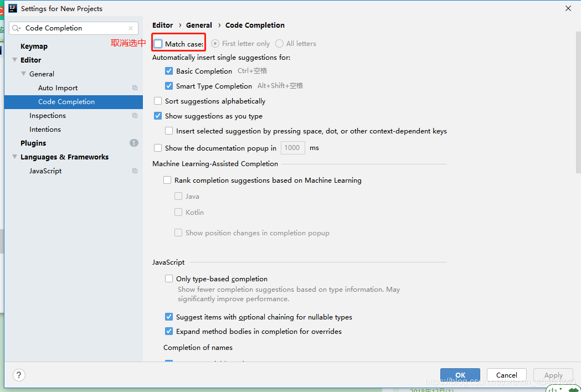Enable Insert selected suggestion by pressing space
This screenshot has height=392, width=581.
pyautogui.click(x=169, y=131)
